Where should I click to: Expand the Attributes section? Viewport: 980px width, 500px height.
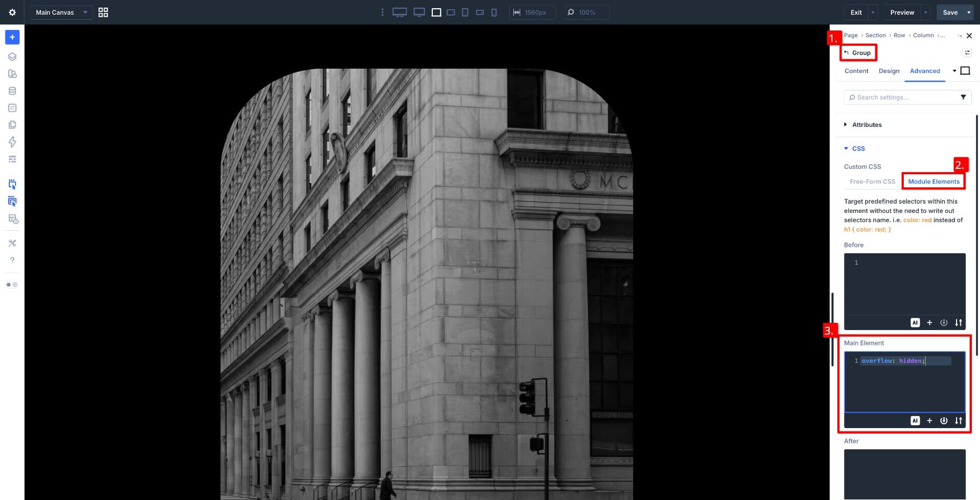pyautogui.click(x=866, y=125)
